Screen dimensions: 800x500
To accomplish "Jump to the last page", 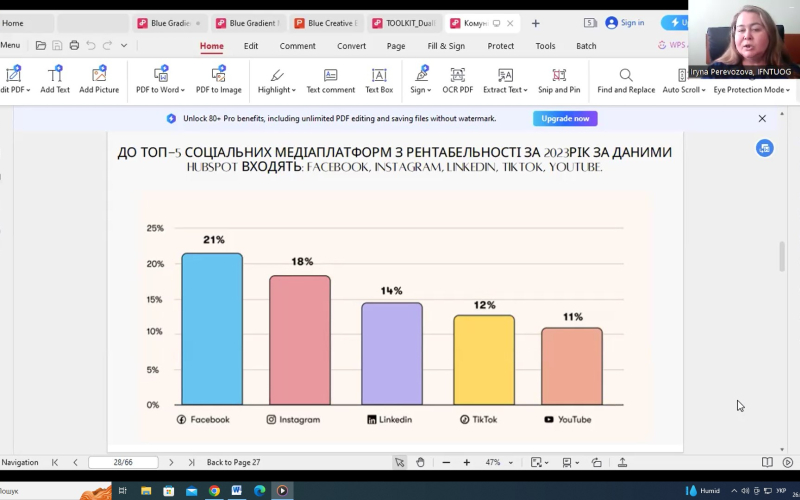I will click(x=191, y=462).
